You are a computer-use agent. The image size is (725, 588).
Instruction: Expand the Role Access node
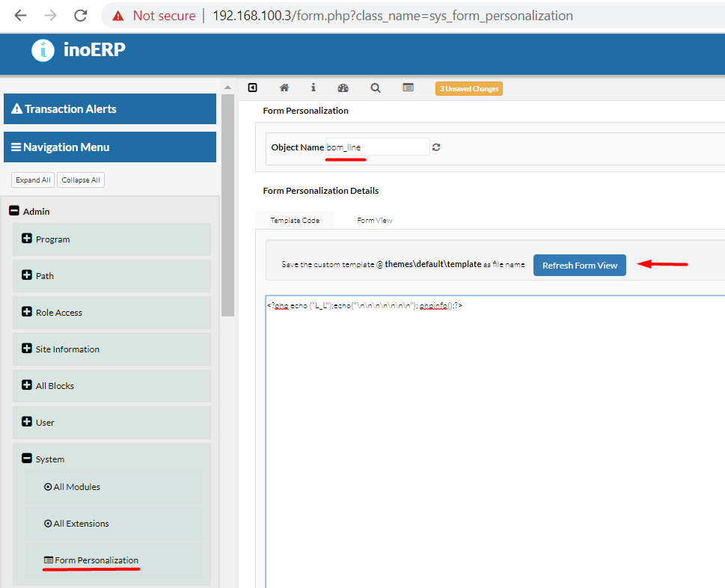pos(27,311)
